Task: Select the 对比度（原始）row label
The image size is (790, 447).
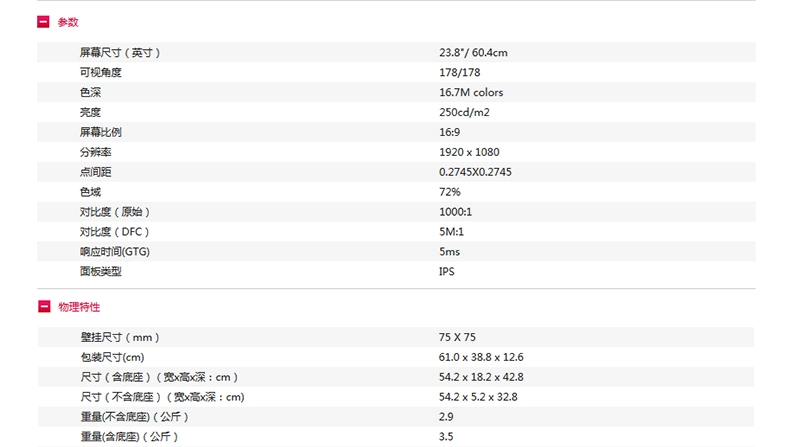Action: coord(115,212)
